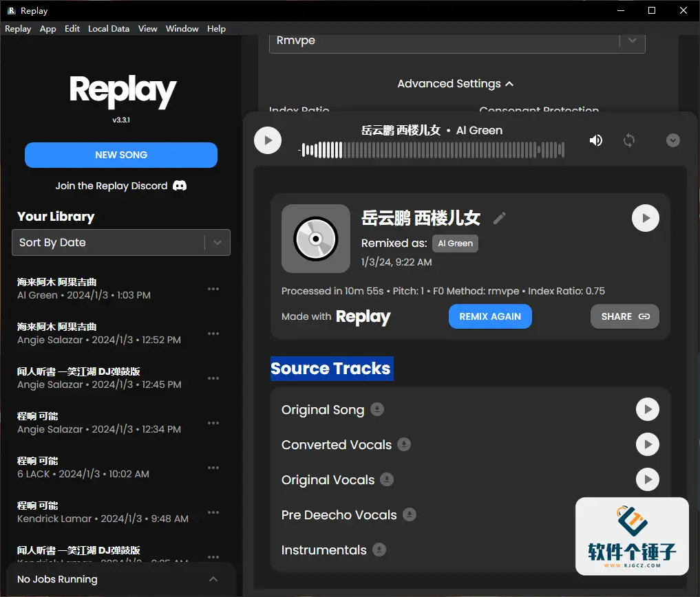700x597 pixels.
Task: Open the Window menu
Action: 182,29
